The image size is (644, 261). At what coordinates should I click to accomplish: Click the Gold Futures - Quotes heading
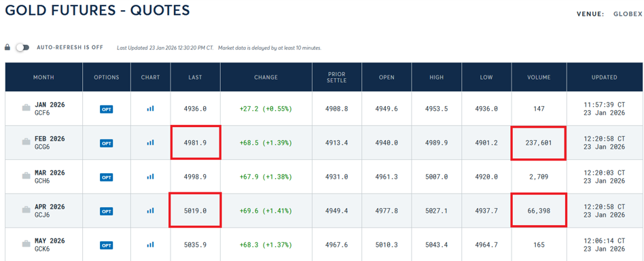pyautogui.click(x=97, y=10)
